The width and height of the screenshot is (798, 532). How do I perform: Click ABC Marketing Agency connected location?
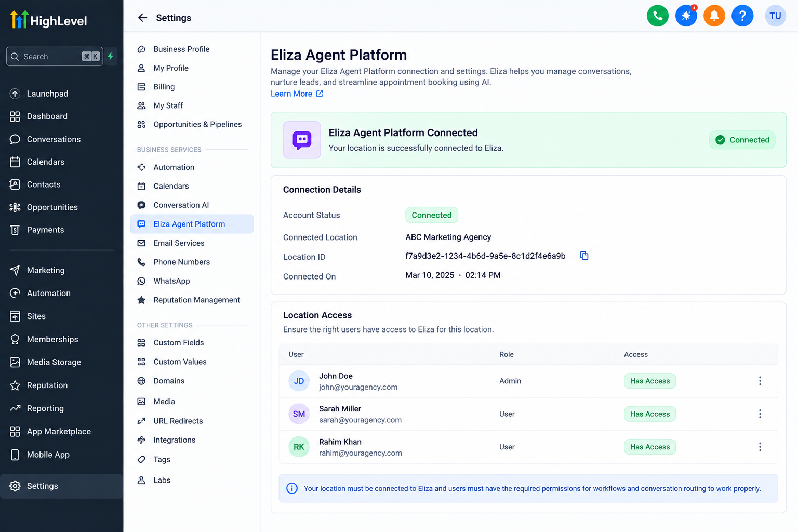448,237
